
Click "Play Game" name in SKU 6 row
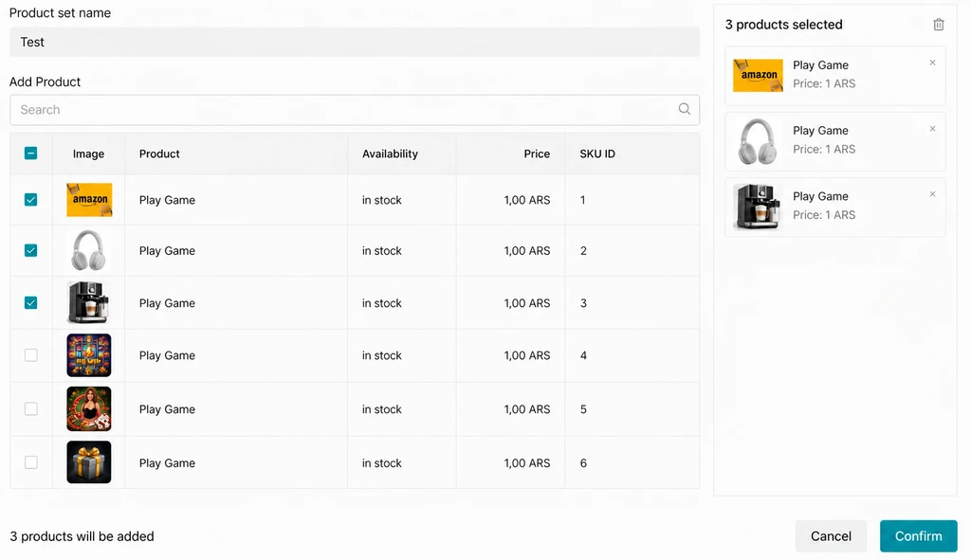click(167, 462)
